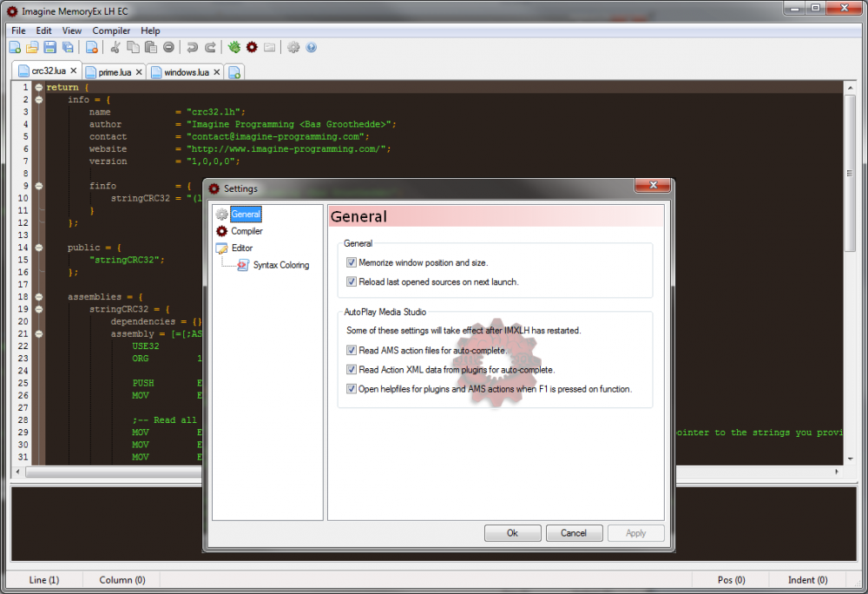Click the green bug debug icon
The height and width of the screenshot is (594, 868).
pyautogui.click(x=234, y=48)
